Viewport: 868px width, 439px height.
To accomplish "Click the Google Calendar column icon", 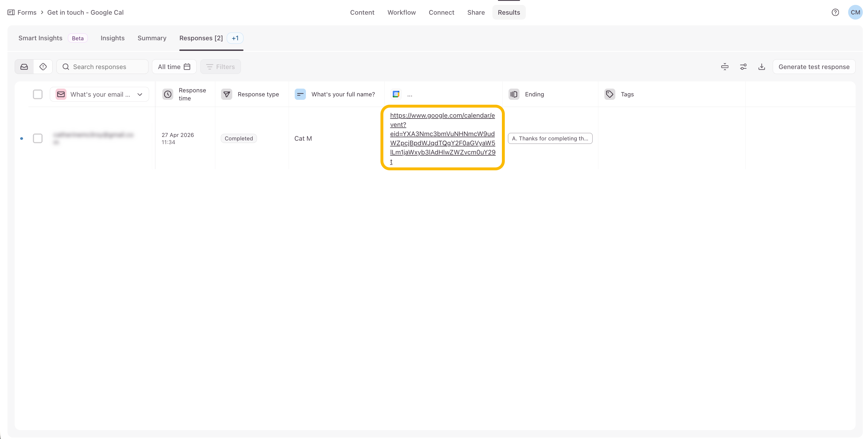I will coord(396,94).
